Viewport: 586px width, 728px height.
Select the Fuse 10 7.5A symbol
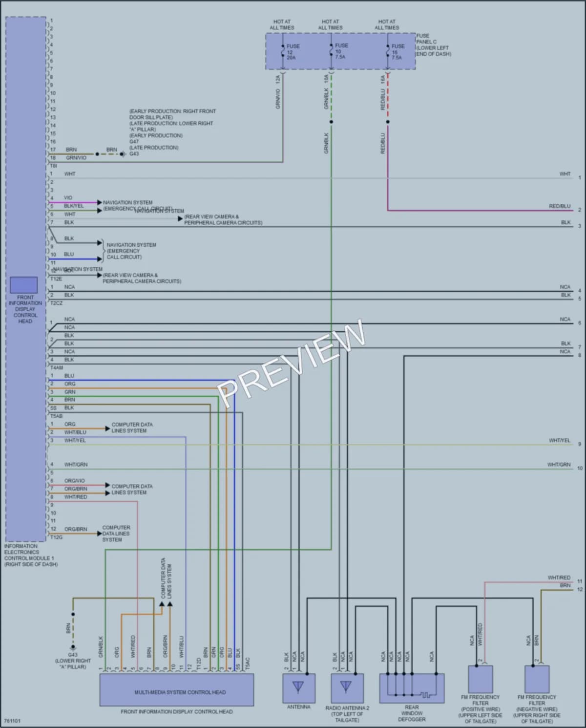tap(331, 51)
